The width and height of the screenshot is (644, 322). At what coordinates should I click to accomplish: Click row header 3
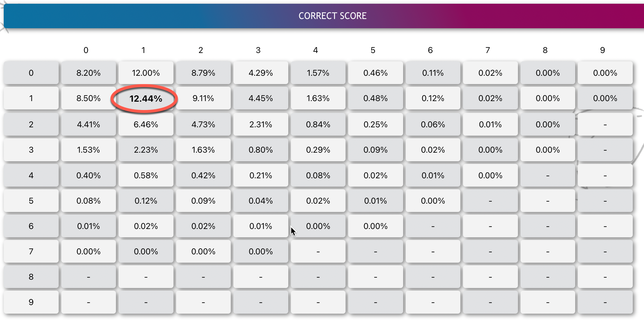(31, 150)
